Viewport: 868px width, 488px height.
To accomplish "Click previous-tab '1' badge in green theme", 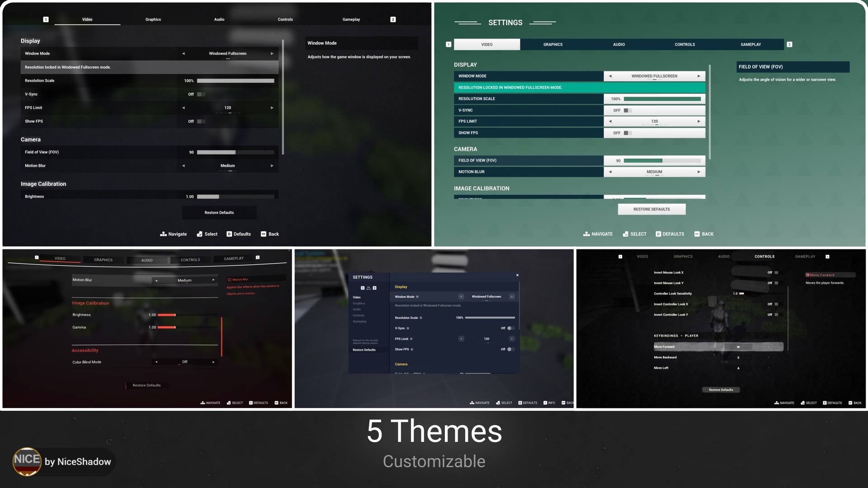I will (x=448, y=44).
